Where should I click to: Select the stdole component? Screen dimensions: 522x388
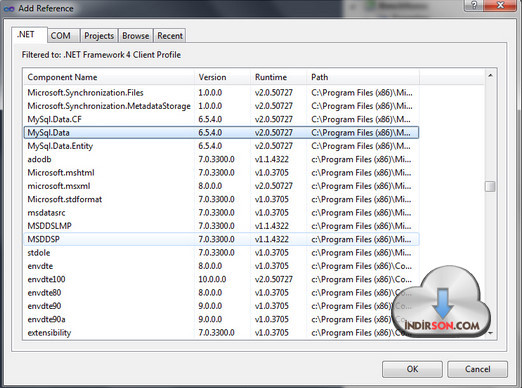(x=221, y=253)
